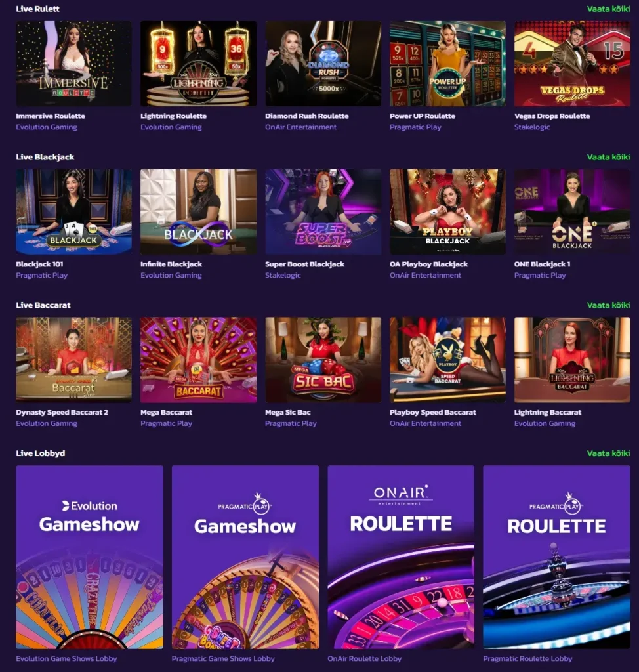Launch Lightning Roulette game tile
639x672 pixels.
tap(198, 64)
